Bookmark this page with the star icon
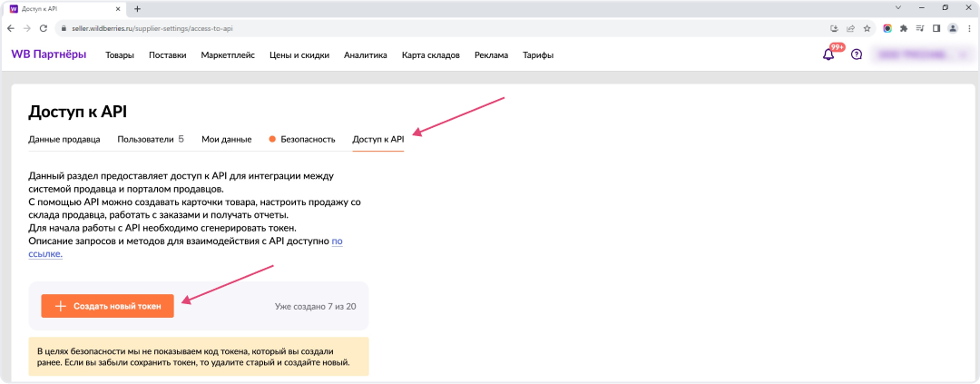 click(x=867, y=28)
